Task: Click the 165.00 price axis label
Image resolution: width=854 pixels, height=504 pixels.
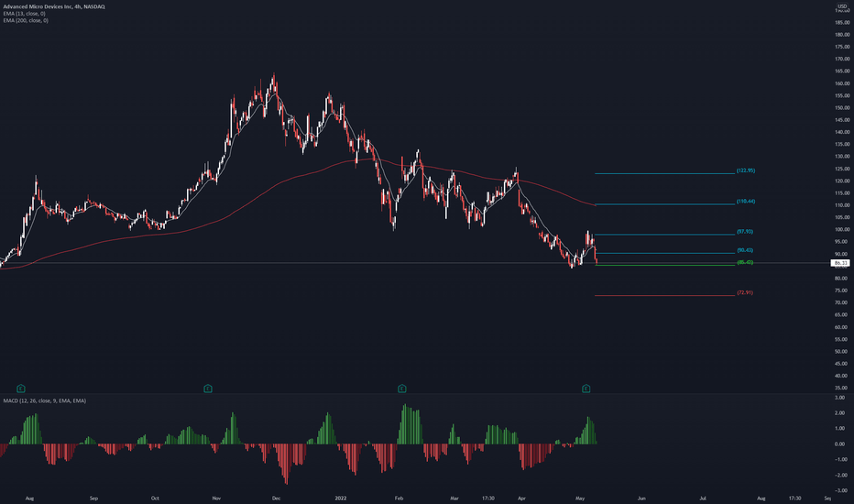Action: click(842, 71)
